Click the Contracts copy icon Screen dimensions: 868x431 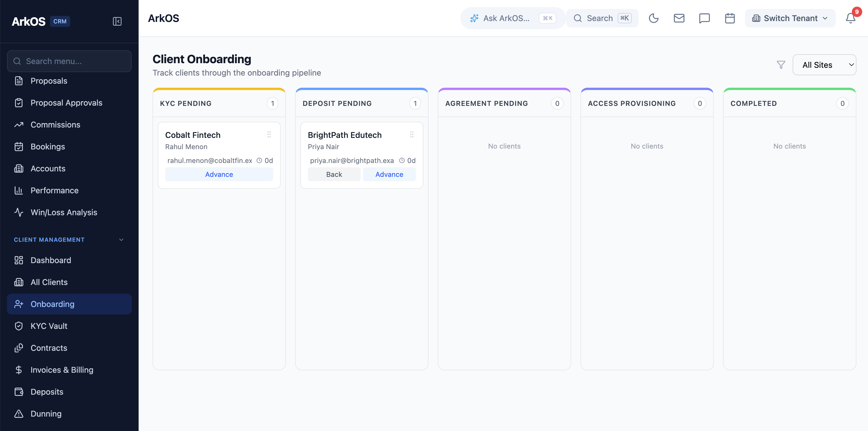coord(19,348)
